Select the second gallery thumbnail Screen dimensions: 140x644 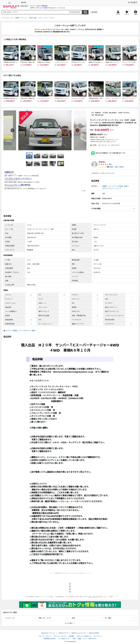(x=37, y=156)
